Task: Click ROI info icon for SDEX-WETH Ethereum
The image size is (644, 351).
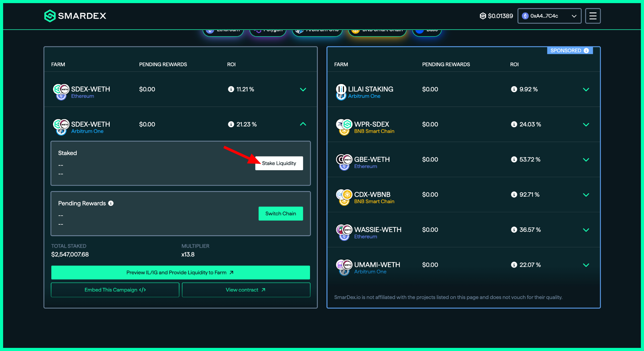Action: pyautogui.click(x=231, y=89)
